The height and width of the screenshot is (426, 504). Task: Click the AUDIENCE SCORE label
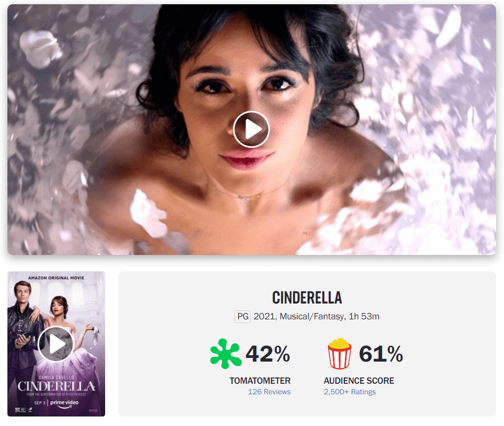pyautogui.click(x=359, y=381)
